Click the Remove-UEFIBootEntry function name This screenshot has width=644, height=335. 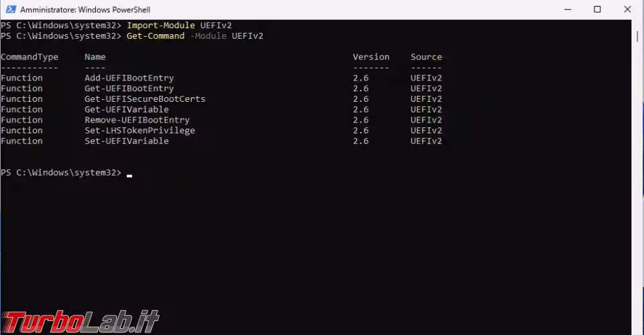[x=137, y=120]
